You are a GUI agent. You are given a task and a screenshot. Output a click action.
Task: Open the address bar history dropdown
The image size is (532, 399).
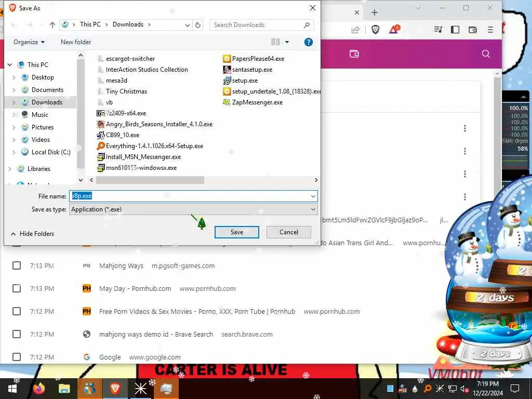click(187, 25)
